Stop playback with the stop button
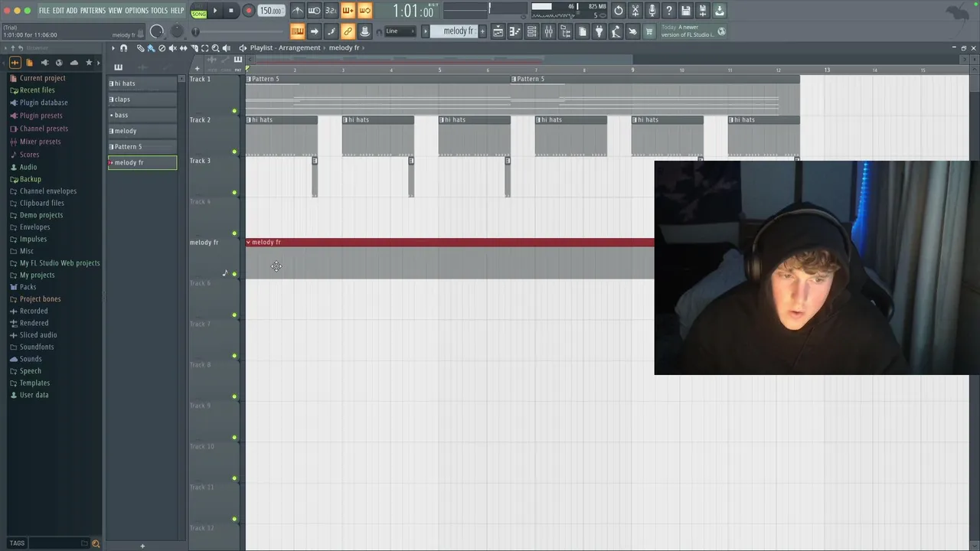Viewport: 980px width, 551px height. click(231, 11)
